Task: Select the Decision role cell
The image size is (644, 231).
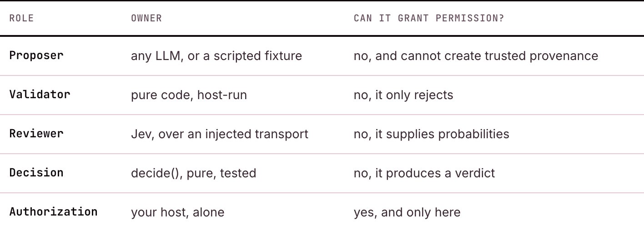Action: click(x=36, y=173)
